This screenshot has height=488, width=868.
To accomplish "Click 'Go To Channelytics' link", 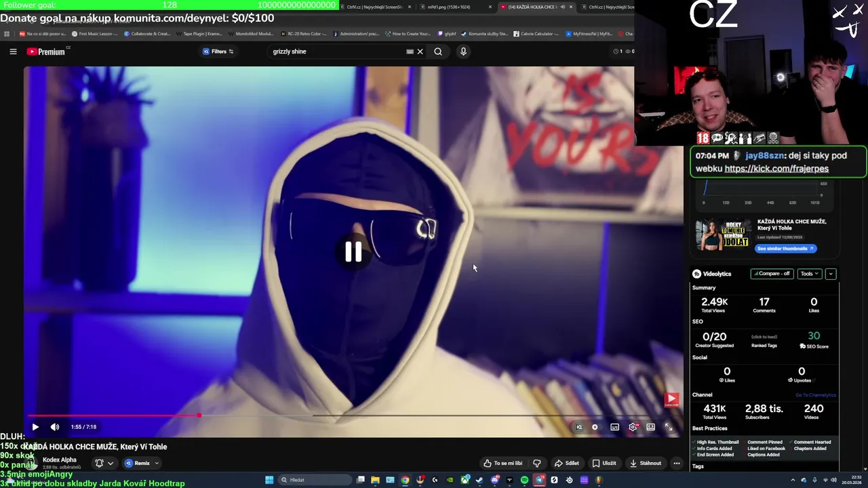I will [x=816, y=395].
